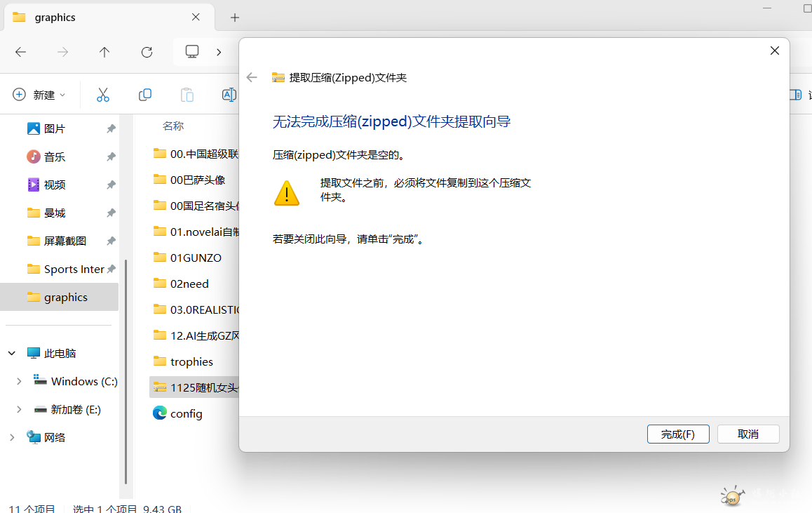This screenshot has width=812, height=513.
Task: Click the back arrow in extraction wizard
Action: 252,78
